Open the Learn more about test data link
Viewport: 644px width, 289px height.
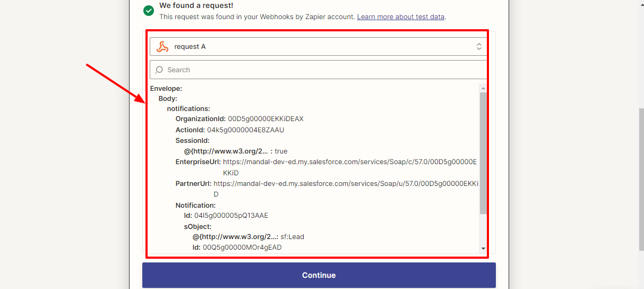(x=400, y=16)
